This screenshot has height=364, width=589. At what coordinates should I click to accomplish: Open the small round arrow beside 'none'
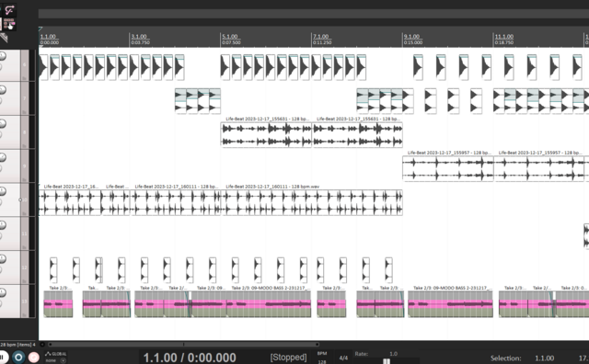[x=63, y=360]
